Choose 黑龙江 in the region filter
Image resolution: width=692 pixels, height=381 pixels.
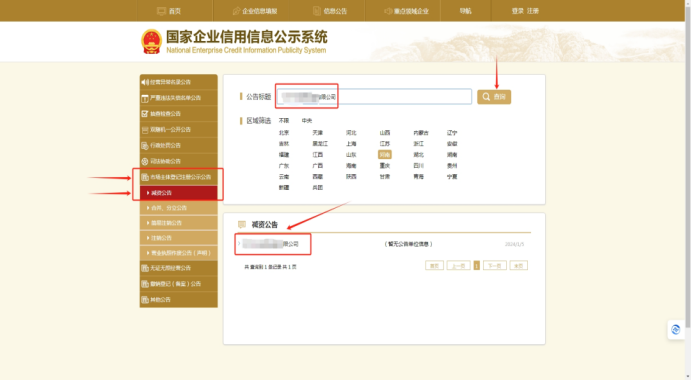[x=320, y=144]
